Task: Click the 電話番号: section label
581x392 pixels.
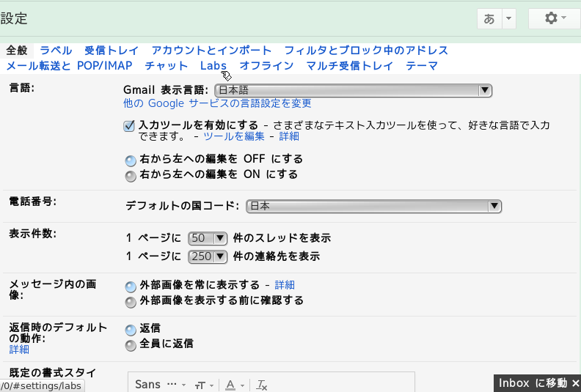Action: 32,201
